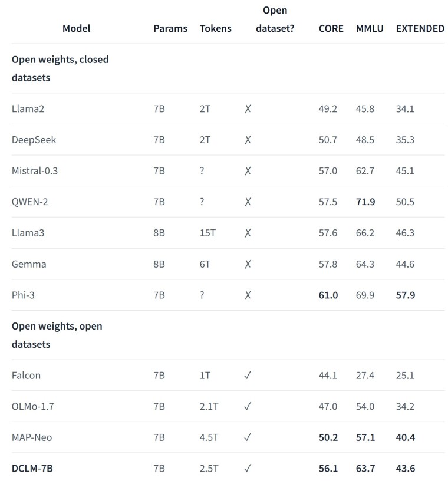
Task: Click Phi-3's 61.0 CORE score
Action: click(x=328, y=295)
